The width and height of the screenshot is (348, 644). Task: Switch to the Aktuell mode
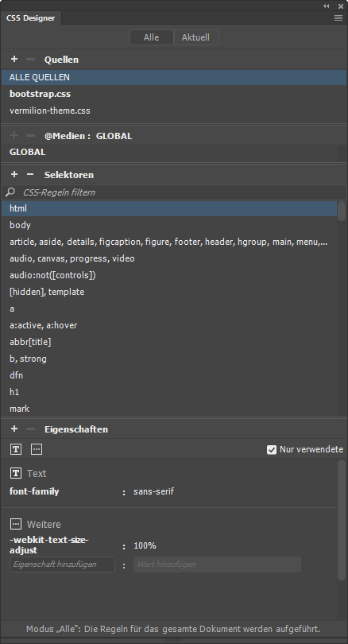(x=195, y=37)
